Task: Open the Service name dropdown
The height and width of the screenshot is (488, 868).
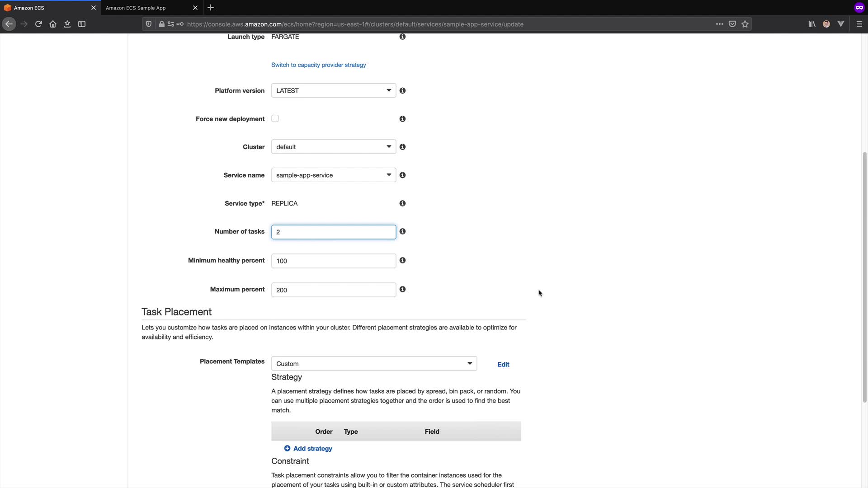Action: point(333,175)
